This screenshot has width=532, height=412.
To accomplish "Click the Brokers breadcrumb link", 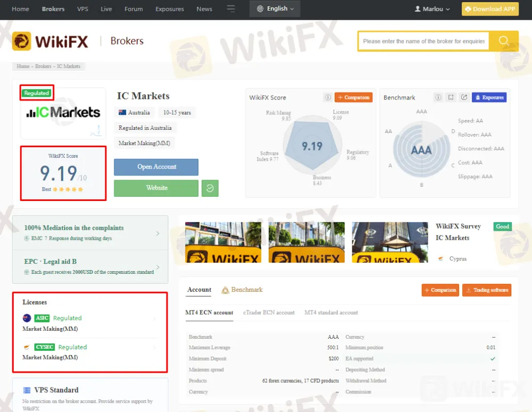I will pyautogui.click(x=43, y=66).
